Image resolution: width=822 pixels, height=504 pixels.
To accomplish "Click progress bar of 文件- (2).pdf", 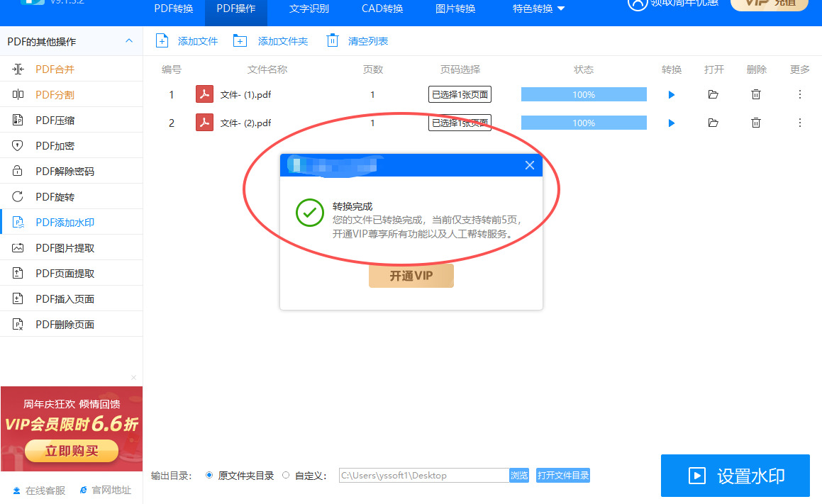I will click(584, 123).
